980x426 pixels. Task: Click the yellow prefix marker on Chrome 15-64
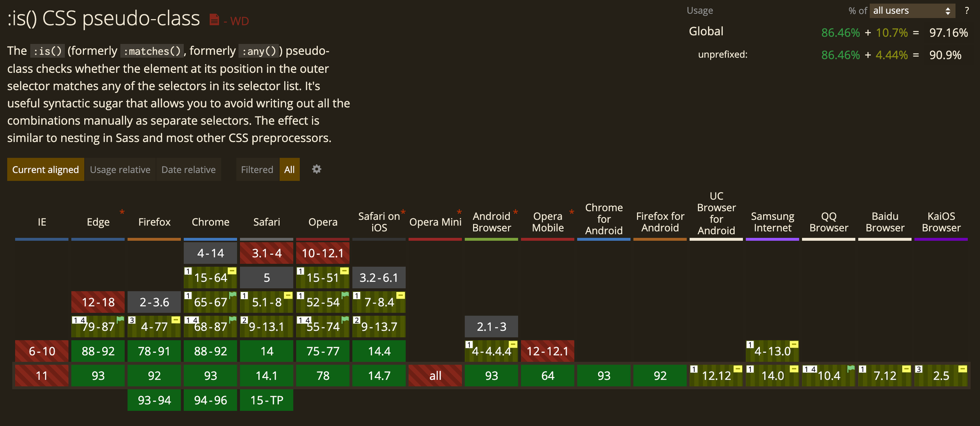pos(232,271)
